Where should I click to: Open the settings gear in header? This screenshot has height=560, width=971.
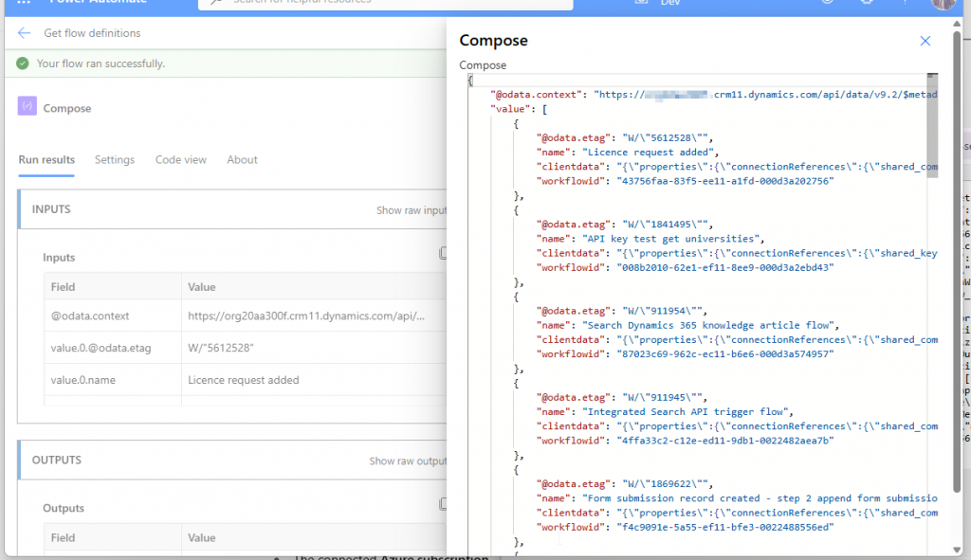click(867, 3)
